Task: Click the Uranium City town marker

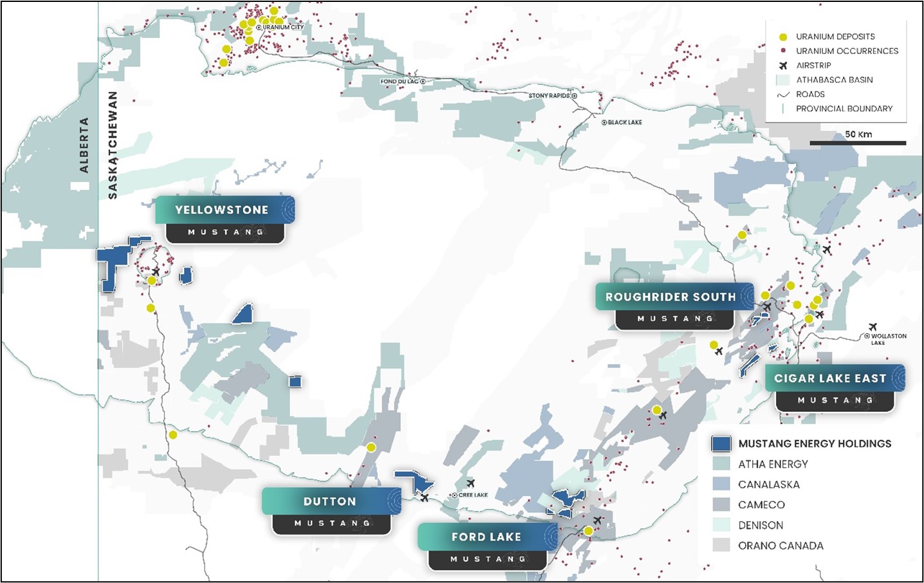Action: [259, 28]
